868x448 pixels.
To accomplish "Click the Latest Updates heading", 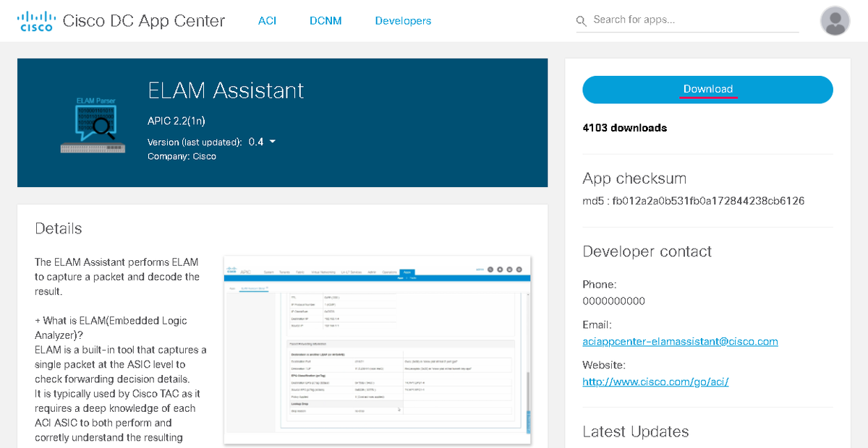I will tap(636, 432).
